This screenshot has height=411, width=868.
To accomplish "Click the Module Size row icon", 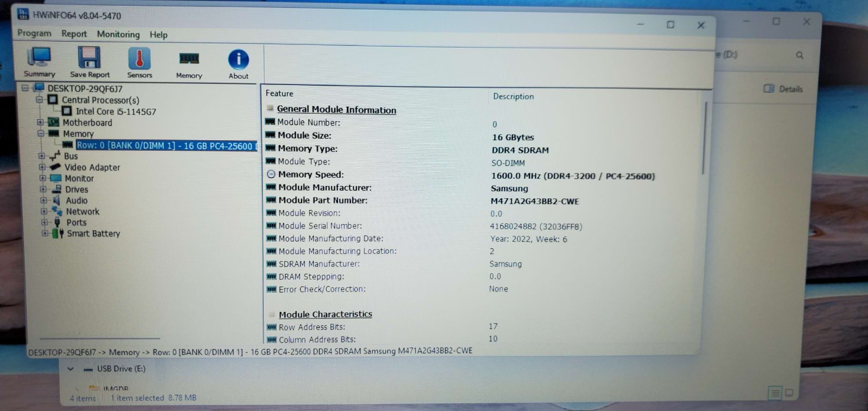I will coord(270,135).
